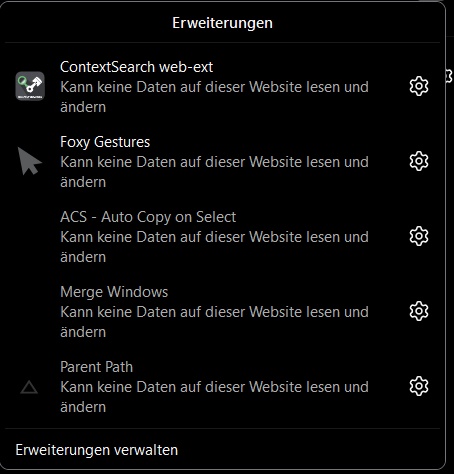Select the ContextSearch web-ext entry name
The image size is (454, 474).
(136, 67)
